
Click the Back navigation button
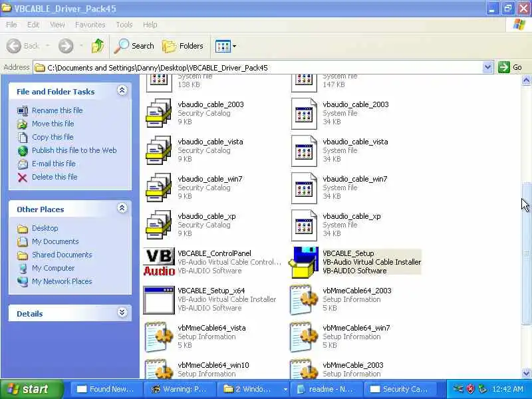tap(23, 46)
